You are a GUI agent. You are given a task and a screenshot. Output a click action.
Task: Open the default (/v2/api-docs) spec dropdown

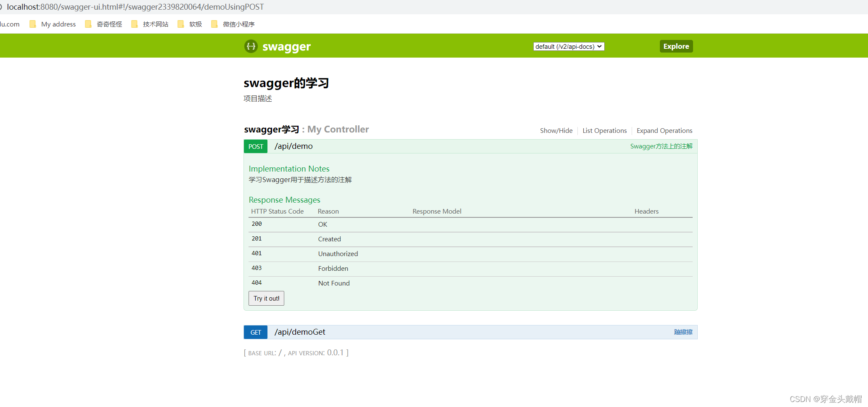coord(568,46)
